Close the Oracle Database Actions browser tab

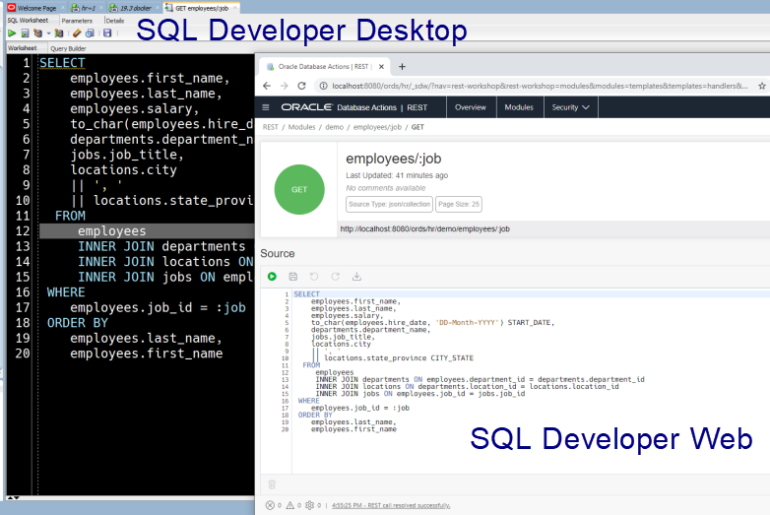(381, 66)
